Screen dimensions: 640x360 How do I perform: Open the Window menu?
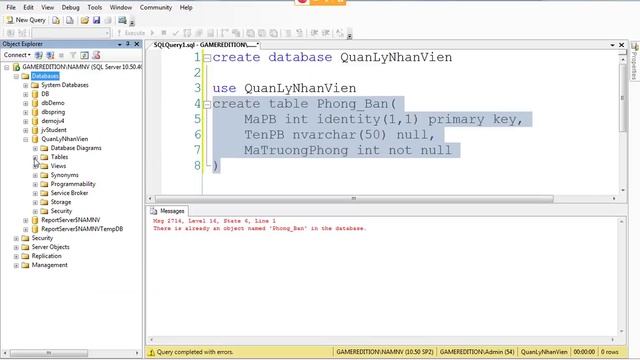[x=121, y=7]
